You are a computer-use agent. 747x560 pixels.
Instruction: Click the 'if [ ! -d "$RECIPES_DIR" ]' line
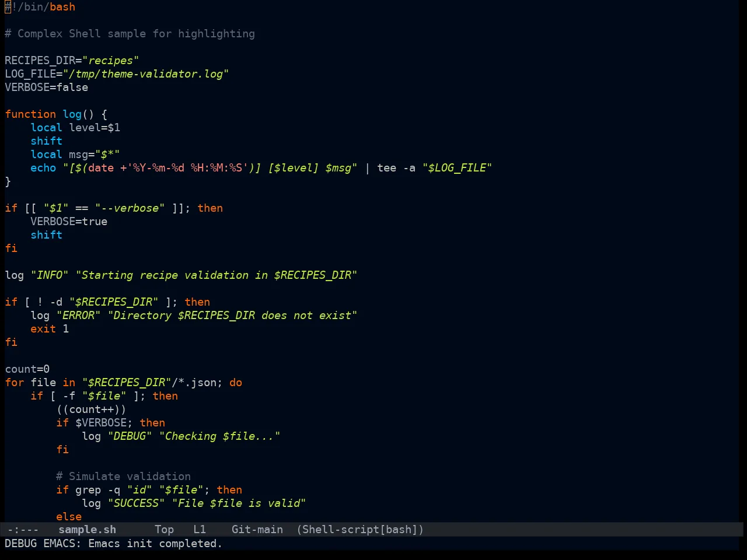[107, 302]
